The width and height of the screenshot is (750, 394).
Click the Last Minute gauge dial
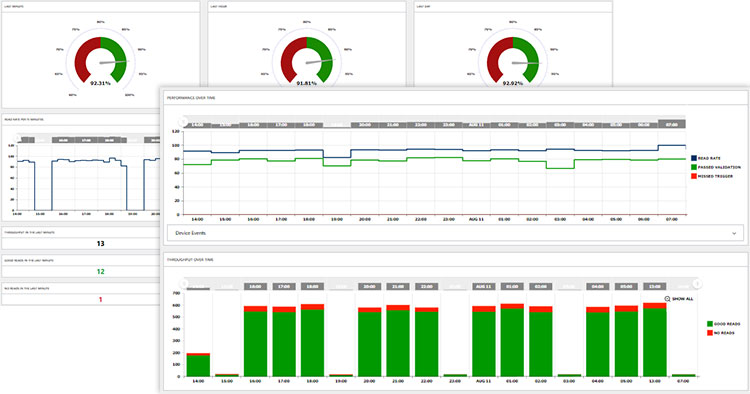[100, 59]
